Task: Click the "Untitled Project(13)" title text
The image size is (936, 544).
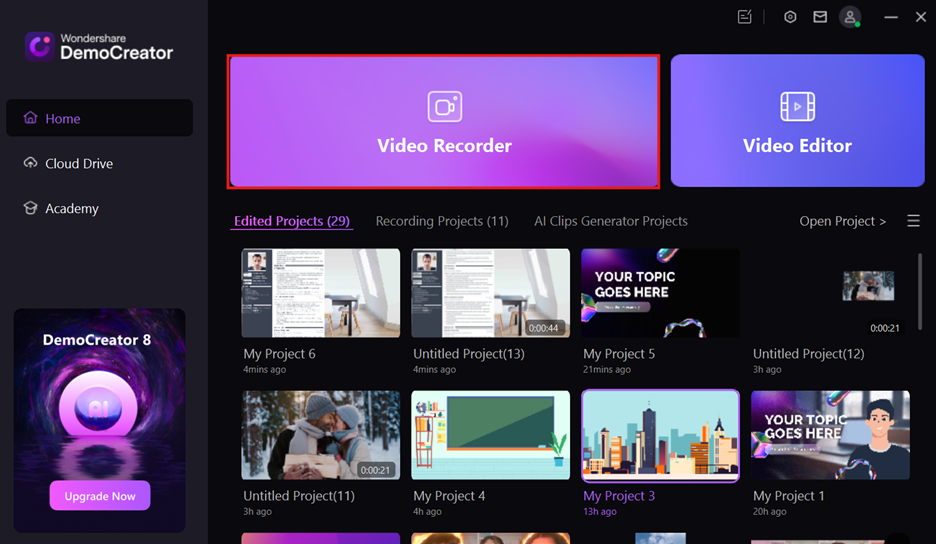Action: point(469,354)
